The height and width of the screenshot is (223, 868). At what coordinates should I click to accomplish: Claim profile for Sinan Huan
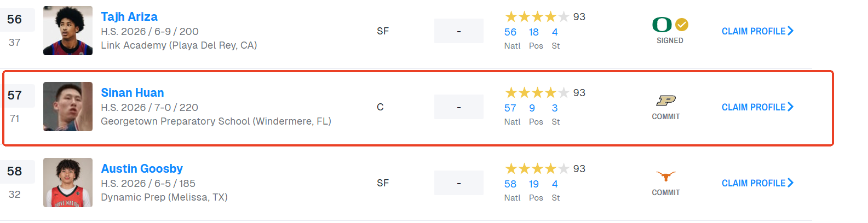(757, 107)
